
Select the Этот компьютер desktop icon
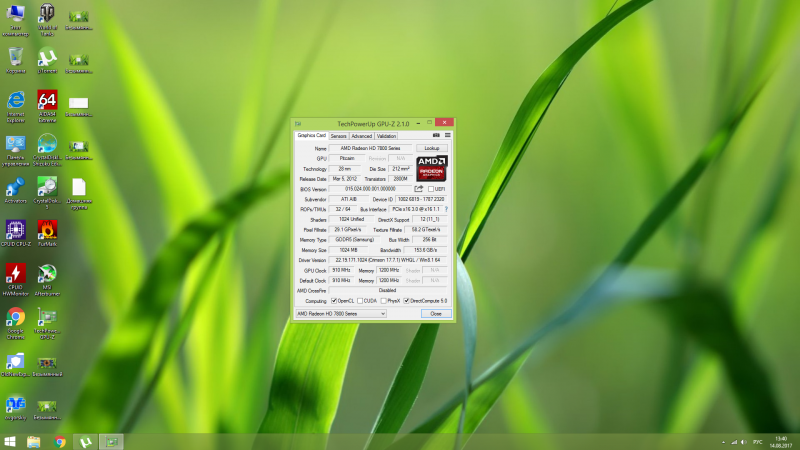pos(15,19)
